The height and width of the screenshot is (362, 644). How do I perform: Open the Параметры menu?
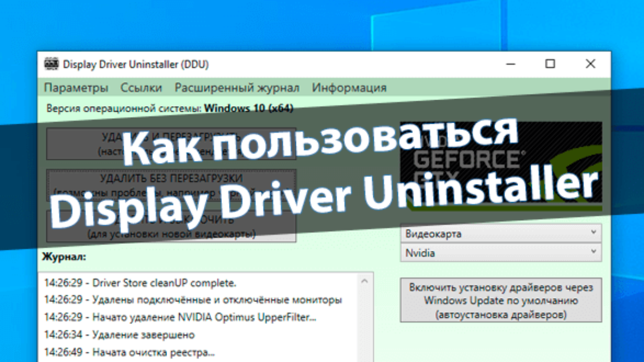coord(76,87)
